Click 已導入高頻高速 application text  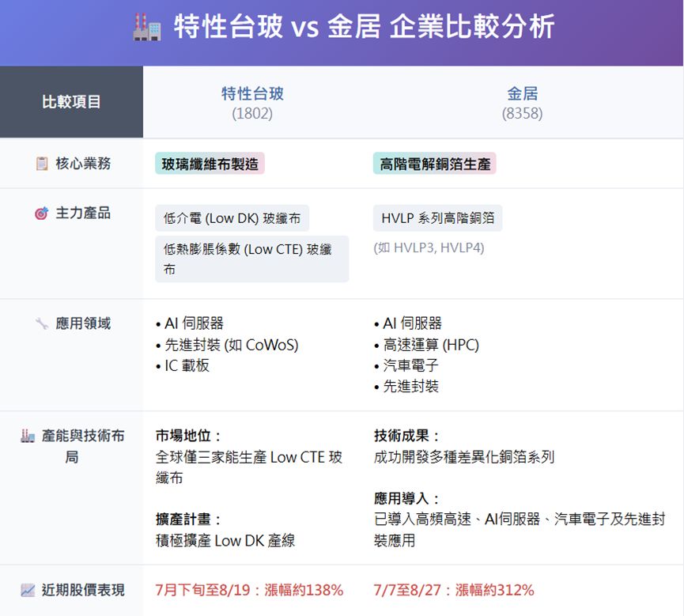coord(520,530)
